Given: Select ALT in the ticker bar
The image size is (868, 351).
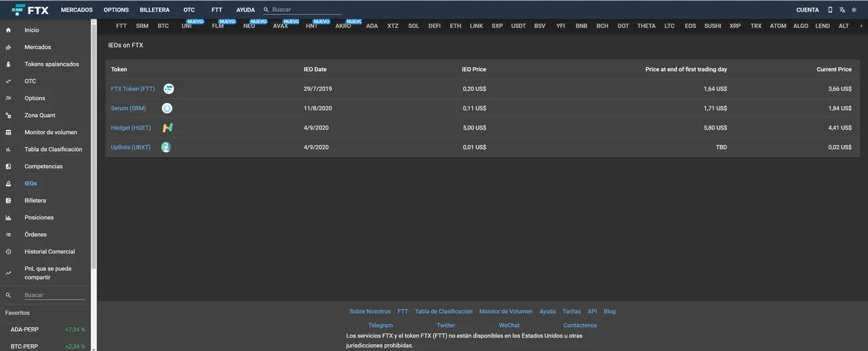Looking at the screenshot, I should (844, 26).
